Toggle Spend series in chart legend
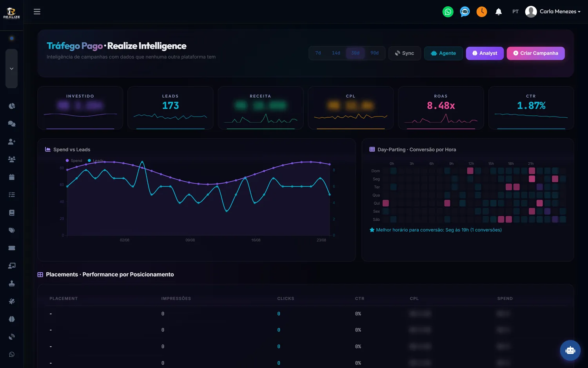The height and width of the screenshot is (368, 588). click(x=74, y=160)
